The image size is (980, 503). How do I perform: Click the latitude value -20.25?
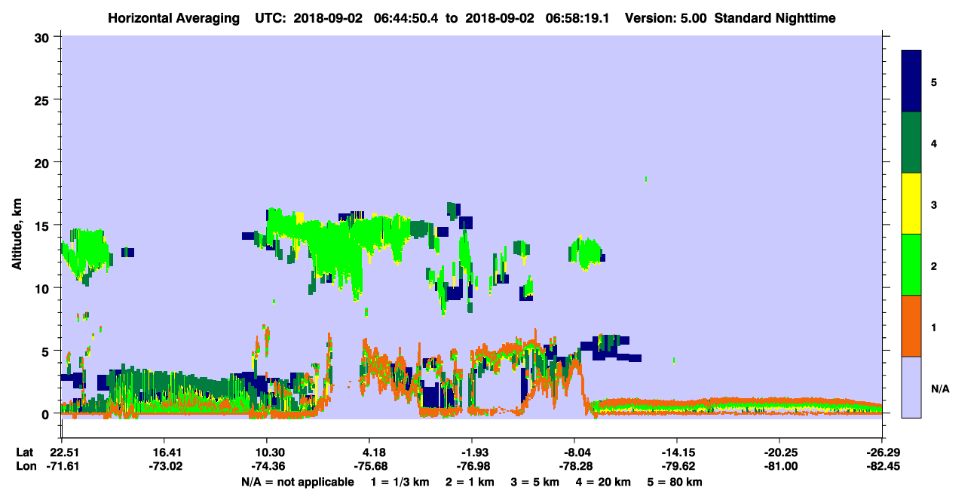click(779, 452)
